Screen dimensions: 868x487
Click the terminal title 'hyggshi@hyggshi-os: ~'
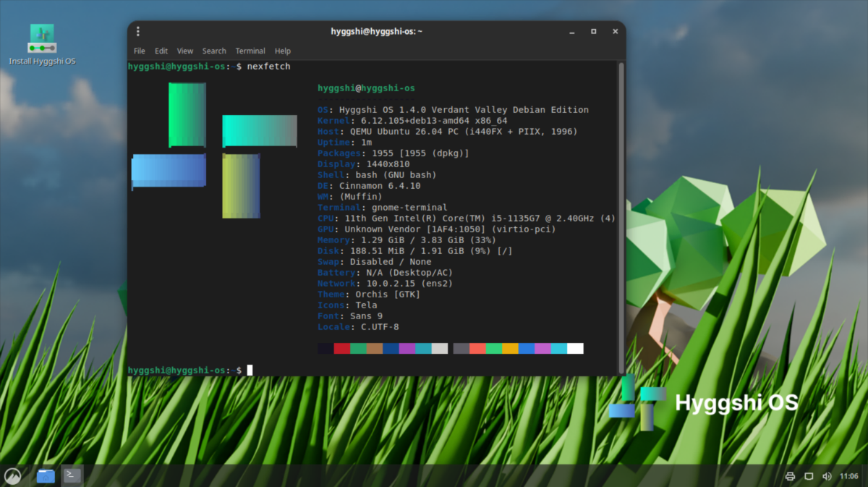pos(376,31)
